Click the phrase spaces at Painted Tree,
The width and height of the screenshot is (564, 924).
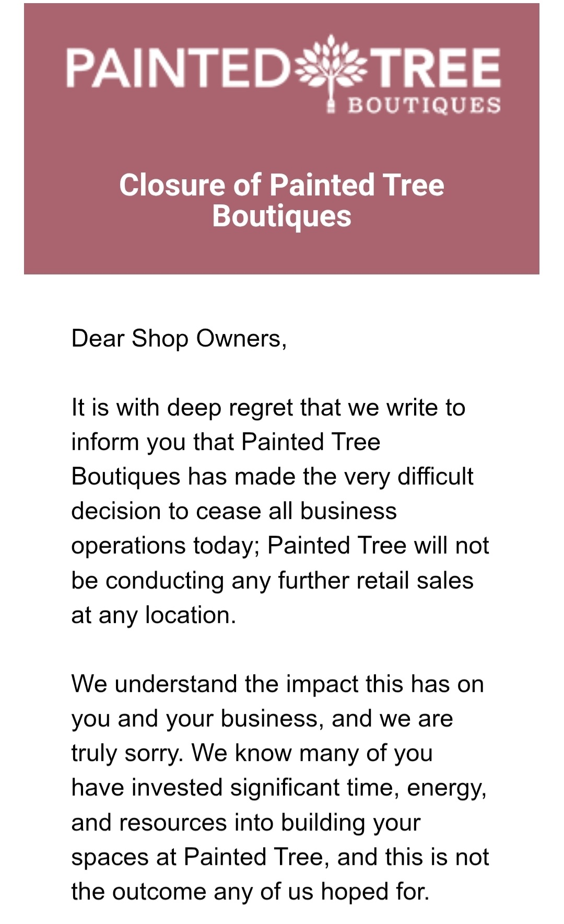tap(201, 857)
